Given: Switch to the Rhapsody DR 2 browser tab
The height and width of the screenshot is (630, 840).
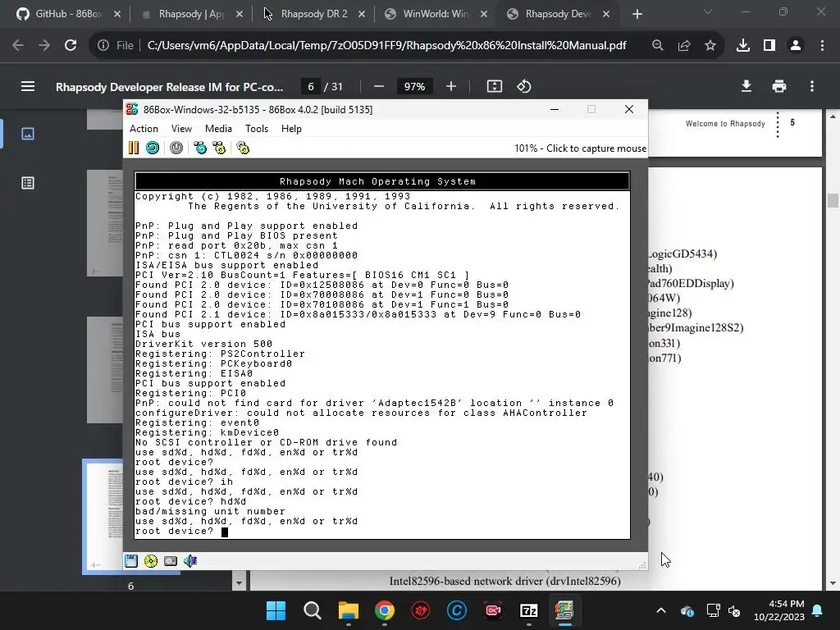Looking at the screenshot, I should click(x=314, y=14).
